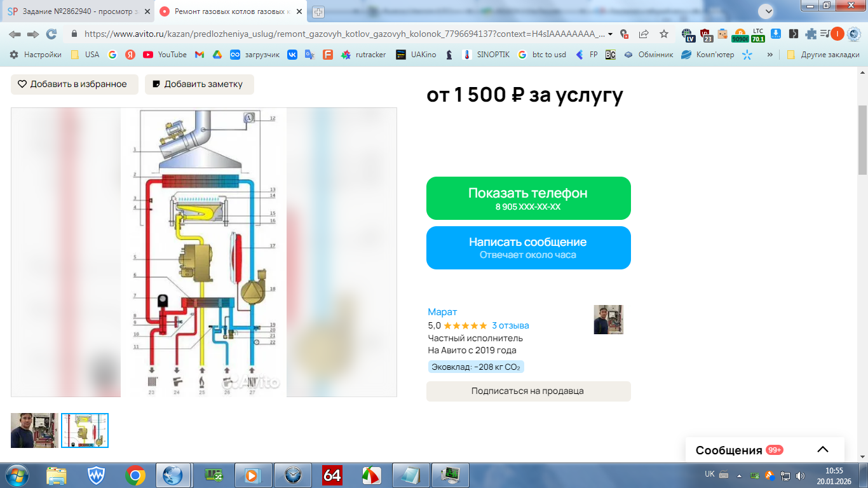
Task: Show more bookmarks with the chevron
Action: pyautogui.click(x=770, y=55)
